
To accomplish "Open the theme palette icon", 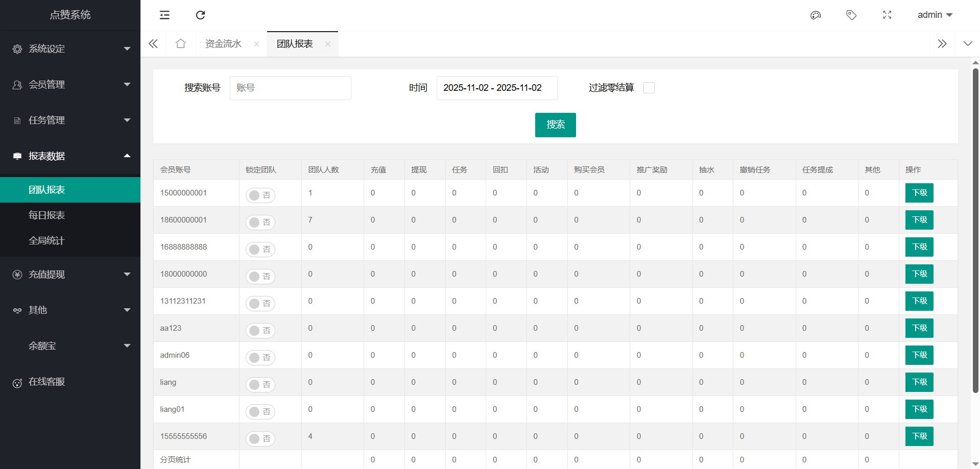I will 816,15.
